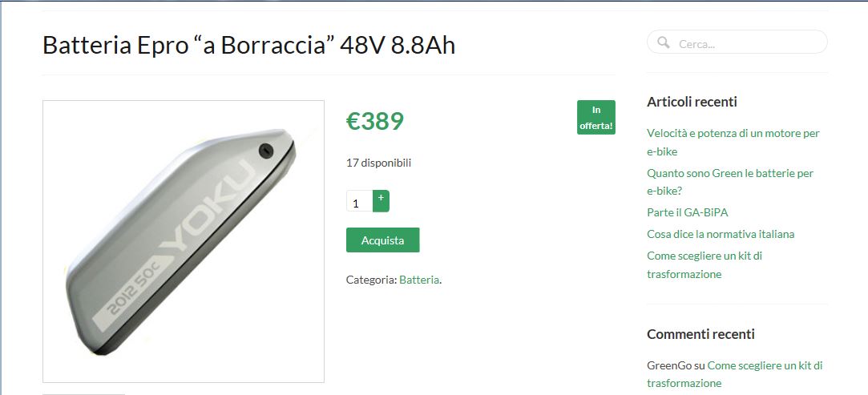868x395 pixels.
Task: Open the YOKU battery product image
Action: click(x=184, y=241)
